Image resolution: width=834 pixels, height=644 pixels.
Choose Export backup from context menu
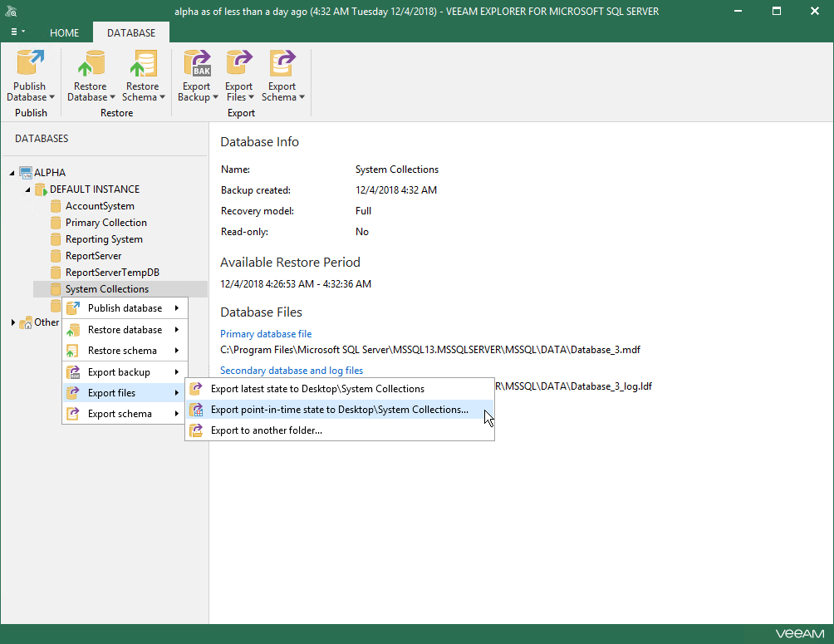coord(125,372)
